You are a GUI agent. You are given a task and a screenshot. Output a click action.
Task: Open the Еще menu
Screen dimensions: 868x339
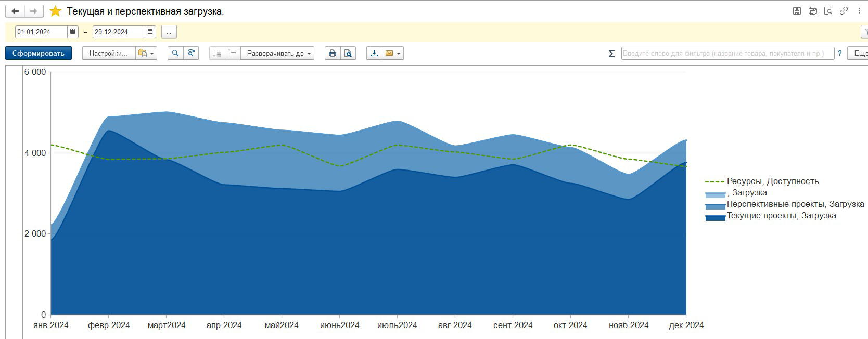pos(859,53)
